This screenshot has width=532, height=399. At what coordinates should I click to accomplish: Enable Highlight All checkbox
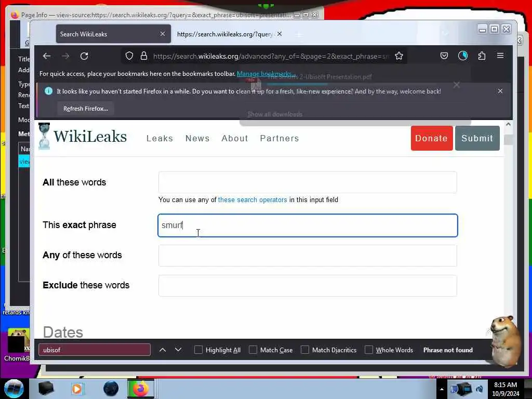click(x=198, y=350)
